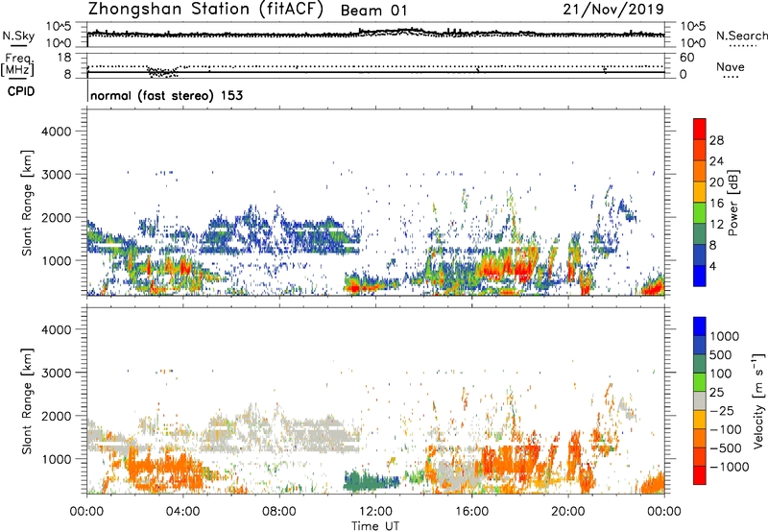The image size is (768, 532).
Task: Click the "500" Velocity color bar label
Action: click(x=721, y=354)
